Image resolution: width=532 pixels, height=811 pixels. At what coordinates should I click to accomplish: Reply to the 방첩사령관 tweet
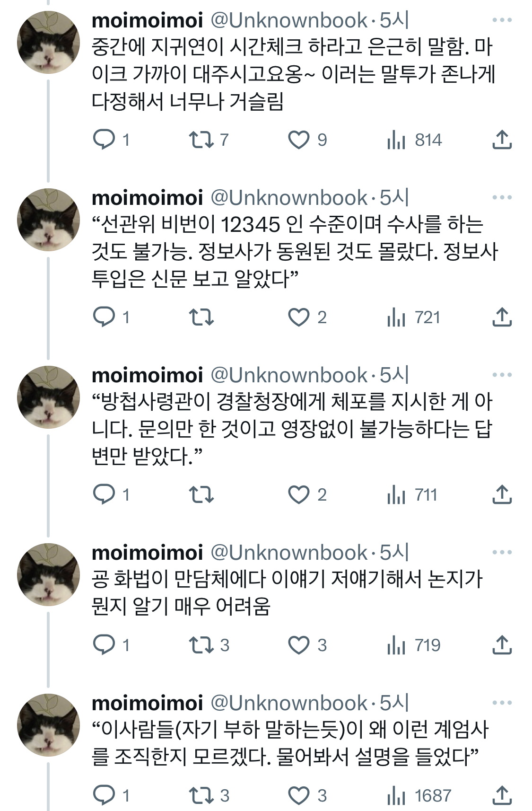(104, 494)
